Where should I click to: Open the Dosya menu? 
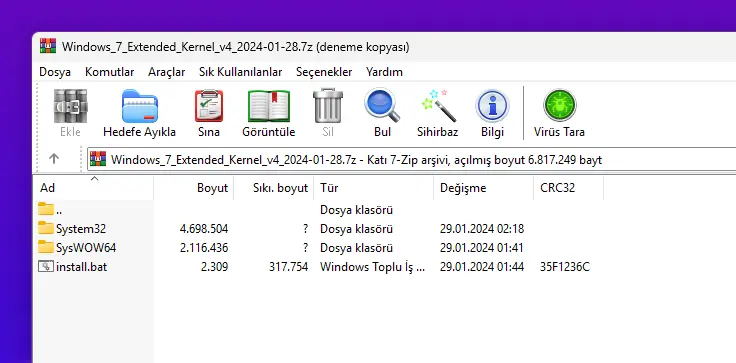point(55,72)
